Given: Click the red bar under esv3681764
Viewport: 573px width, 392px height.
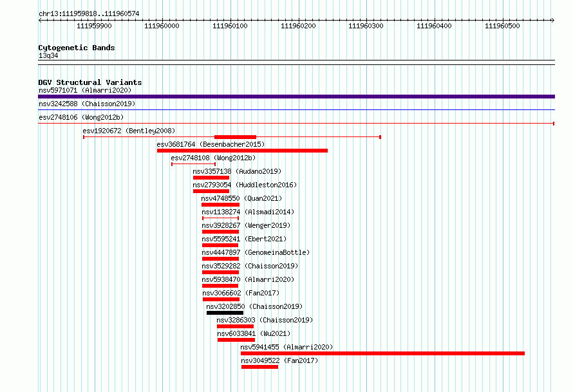Looking at the screenshot, I should click(x=242, y=151).
